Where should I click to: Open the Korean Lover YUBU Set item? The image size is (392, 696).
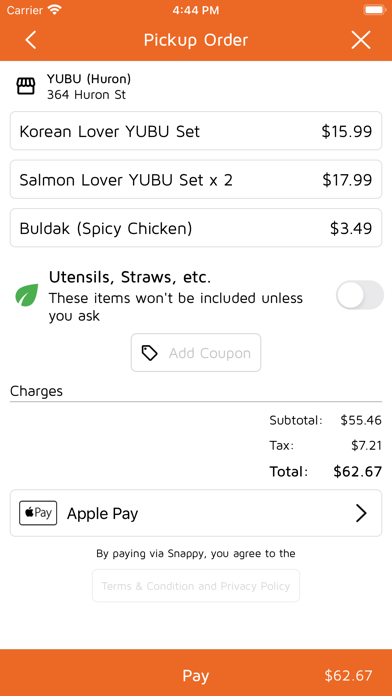point(196,131)
